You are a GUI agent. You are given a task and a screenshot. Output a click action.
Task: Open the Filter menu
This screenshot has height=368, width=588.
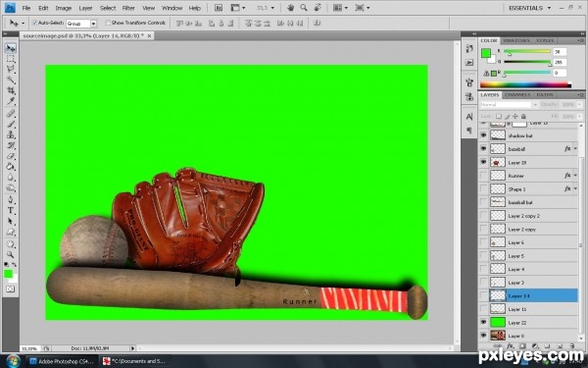click(x=128, y=8)
